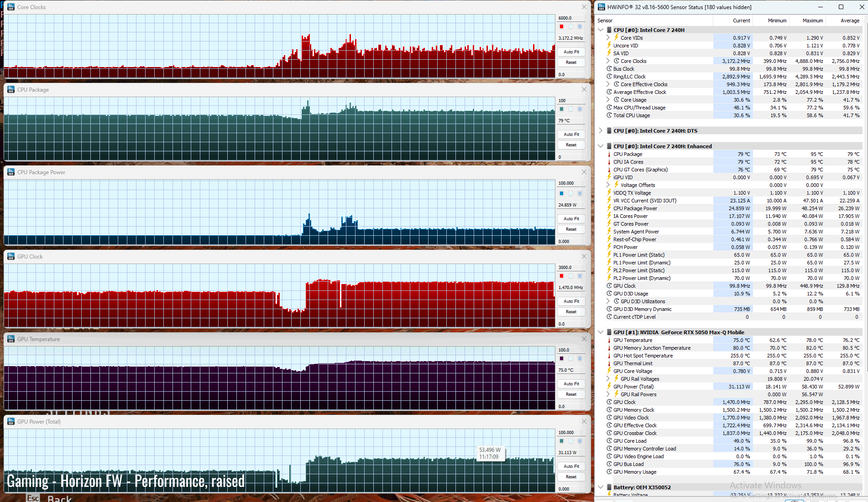Collapse the CPU [#0]: Intel Core 7 240H group
This screenshot has width=868, height=502.
pyautogui.click(x=601, y=30)
